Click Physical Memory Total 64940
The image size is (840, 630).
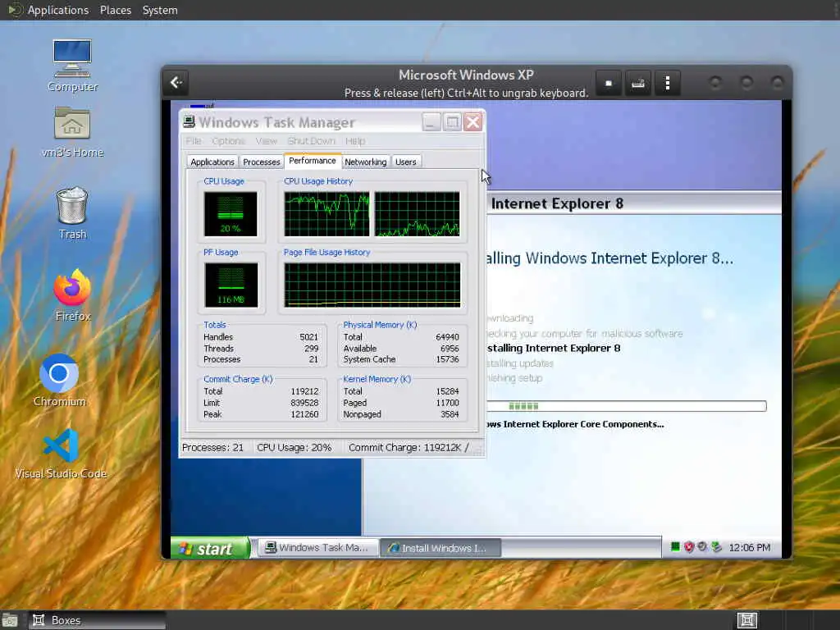(x=447, y=337)
